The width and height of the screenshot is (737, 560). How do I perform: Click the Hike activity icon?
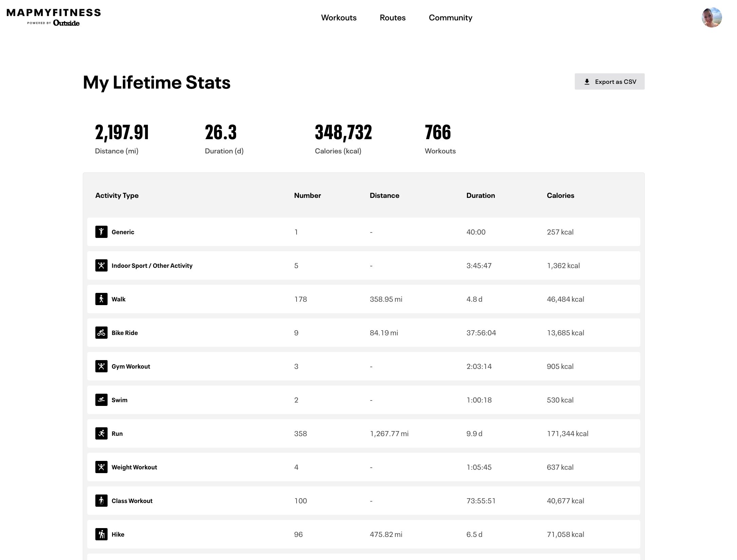pos(101,534)
